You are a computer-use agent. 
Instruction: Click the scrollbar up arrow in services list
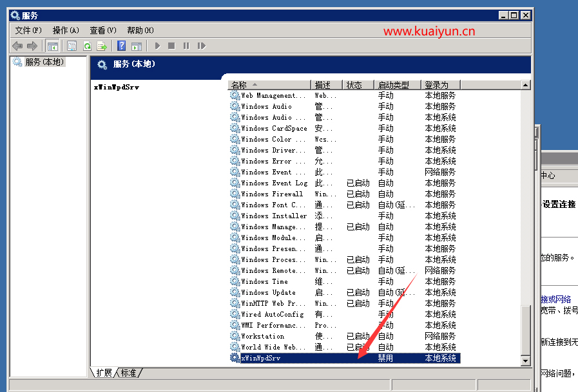tap(526, 85)
